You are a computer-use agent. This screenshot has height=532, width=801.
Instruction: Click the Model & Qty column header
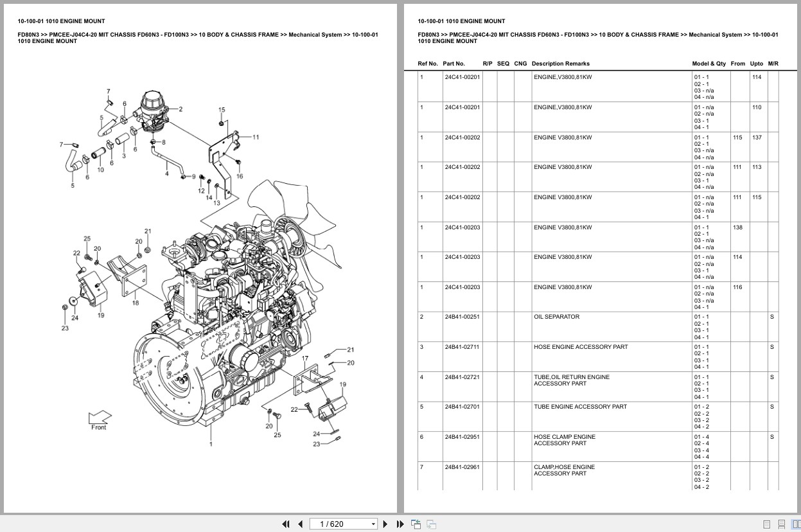709,64
